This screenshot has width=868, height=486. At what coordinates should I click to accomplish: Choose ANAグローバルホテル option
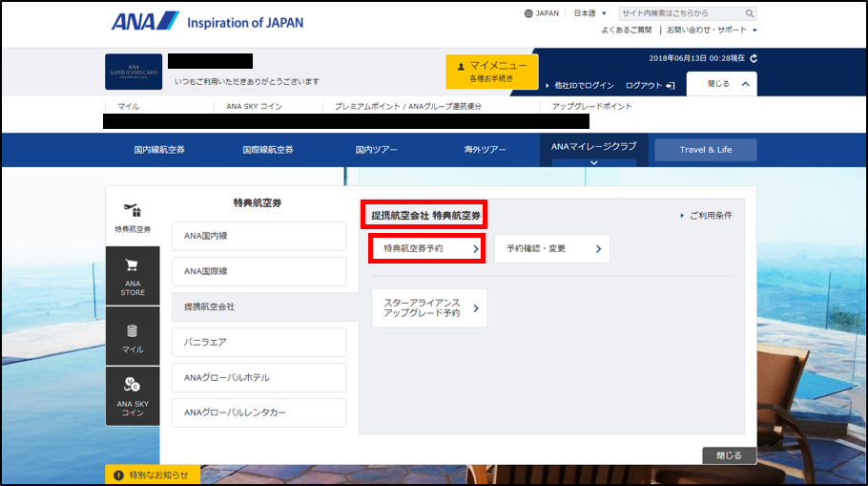click(x=259, y=377)
